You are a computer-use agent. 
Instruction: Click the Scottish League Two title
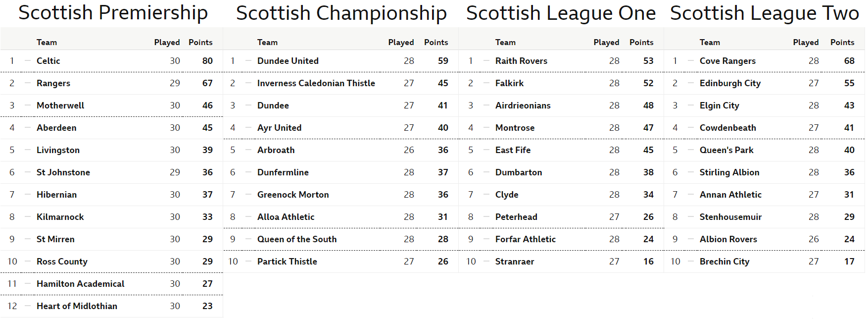click(764, 13)
